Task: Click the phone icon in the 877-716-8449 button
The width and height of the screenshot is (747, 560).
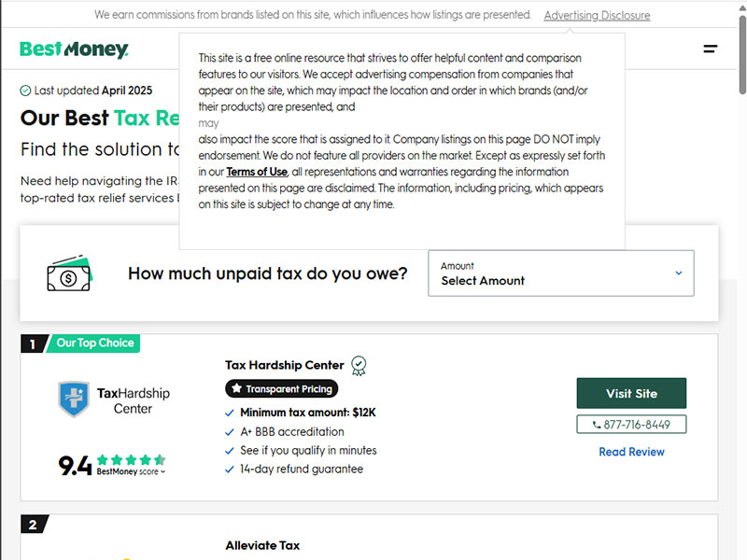Action: coord(597,425)
